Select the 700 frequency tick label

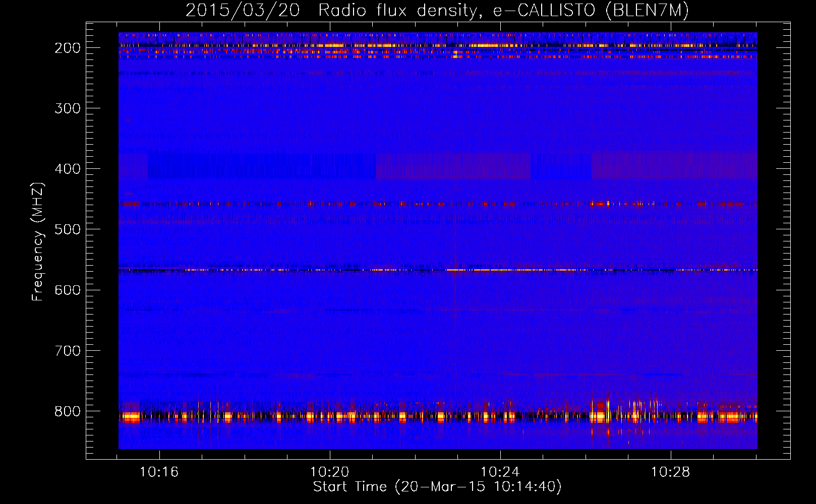click(68, 350)
